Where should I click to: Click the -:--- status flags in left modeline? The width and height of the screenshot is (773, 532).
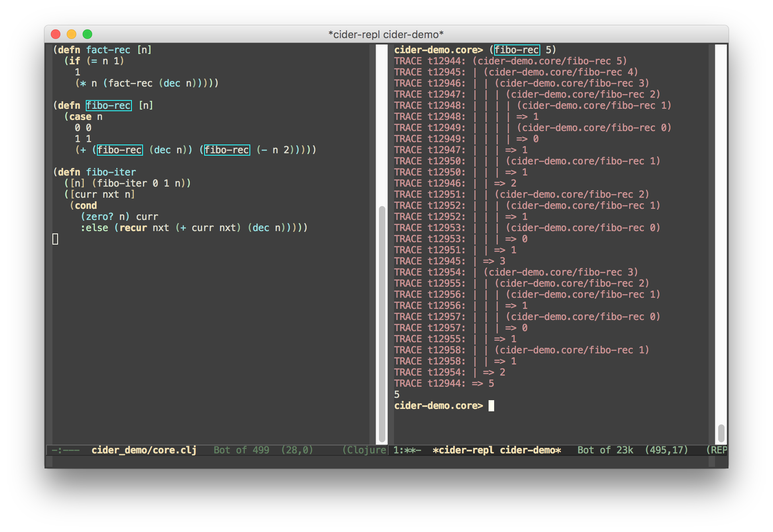click(66, 450)
